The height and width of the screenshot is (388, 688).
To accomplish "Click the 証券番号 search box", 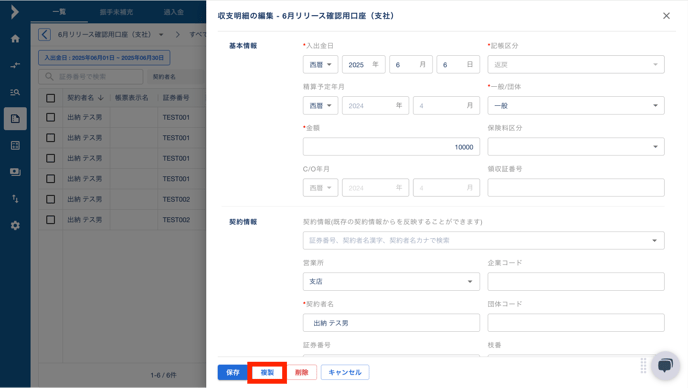I will click(x=91, y=76).
